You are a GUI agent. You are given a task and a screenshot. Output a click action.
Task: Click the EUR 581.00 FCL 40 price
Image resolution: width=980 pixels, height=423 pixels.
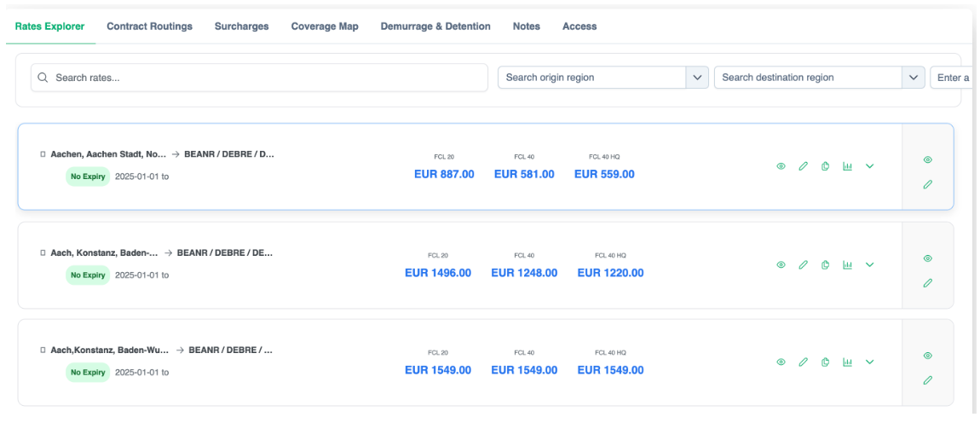524,175
